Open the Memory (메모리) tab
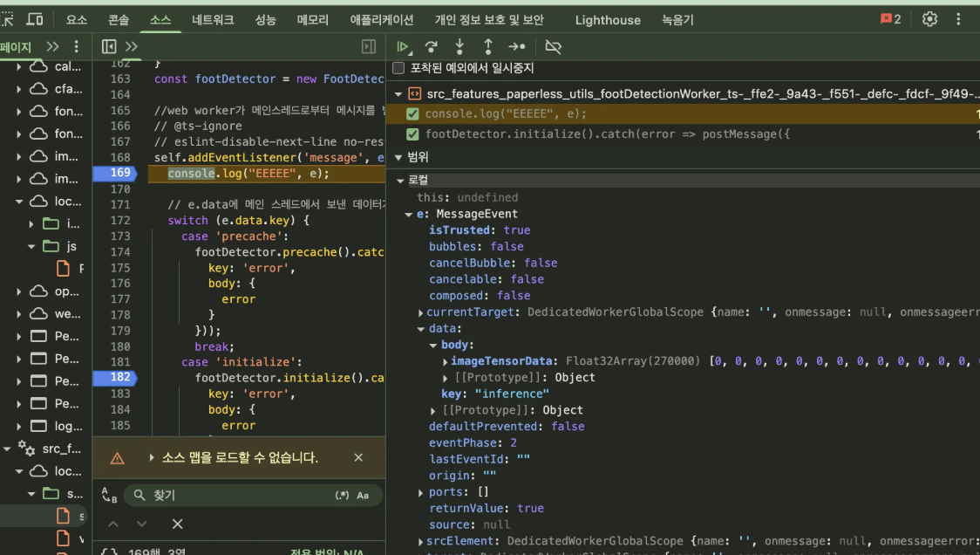Viewport: 980px width, 555px height. pos(313,19)
